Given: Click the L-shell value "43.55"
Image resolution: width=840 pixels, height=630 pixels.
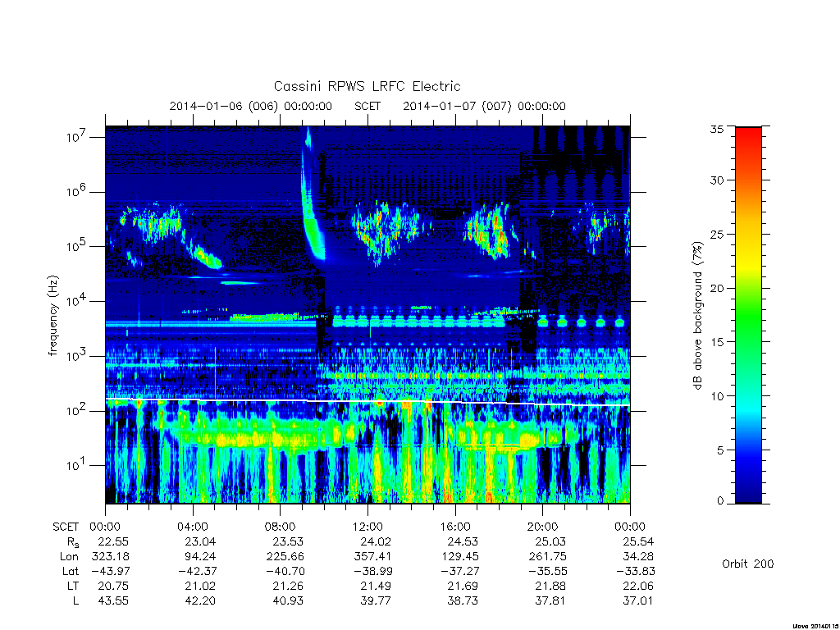Looking at the screenshot, I should click(113, 601).
